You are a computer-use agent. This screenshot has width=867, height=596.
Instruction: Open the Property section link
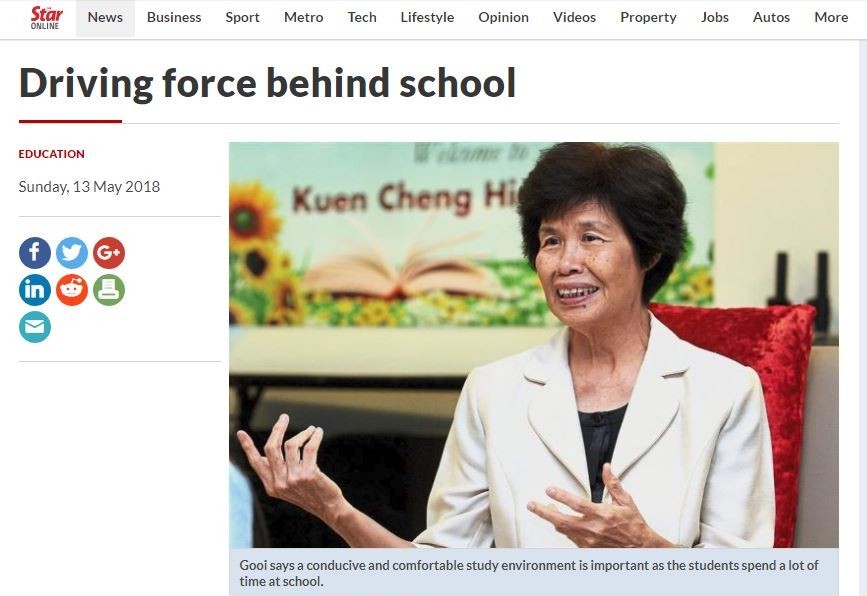pyautogui.click(x=649, y=18)
